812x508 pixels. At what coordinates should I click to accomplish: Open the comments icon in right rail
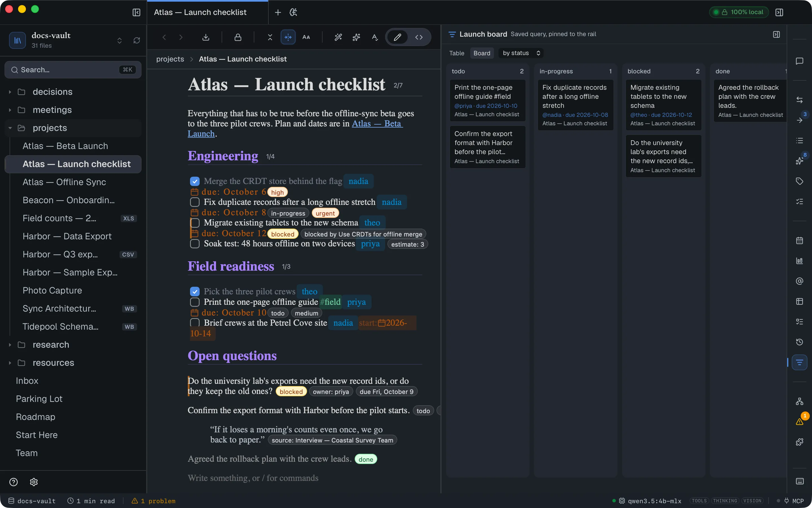coord(799,61)
